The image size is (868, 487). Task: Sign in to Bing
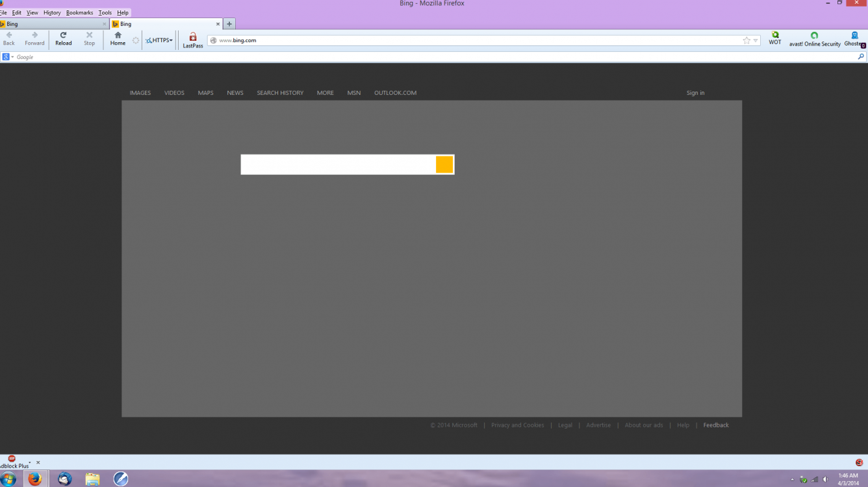695,93
